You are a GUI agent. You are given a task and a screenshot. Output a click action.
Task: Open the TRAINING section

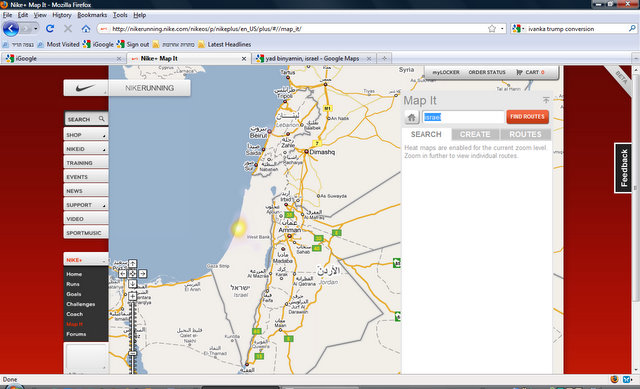point(86,162)
